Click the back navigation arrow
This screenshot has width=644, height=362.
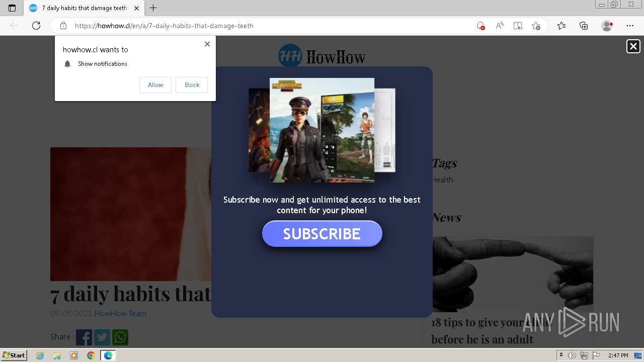click(14, 26)
